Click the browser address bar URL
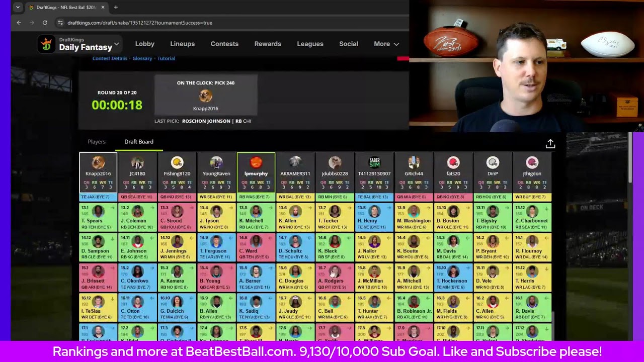Viewport: 644px width, 362px height. click(x=140, y=23)
